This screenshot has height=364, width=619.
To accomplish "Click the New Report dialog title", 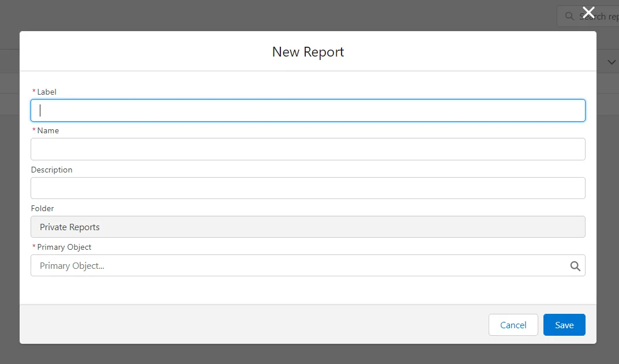I will pyautogui.click(x=308, y=52).
